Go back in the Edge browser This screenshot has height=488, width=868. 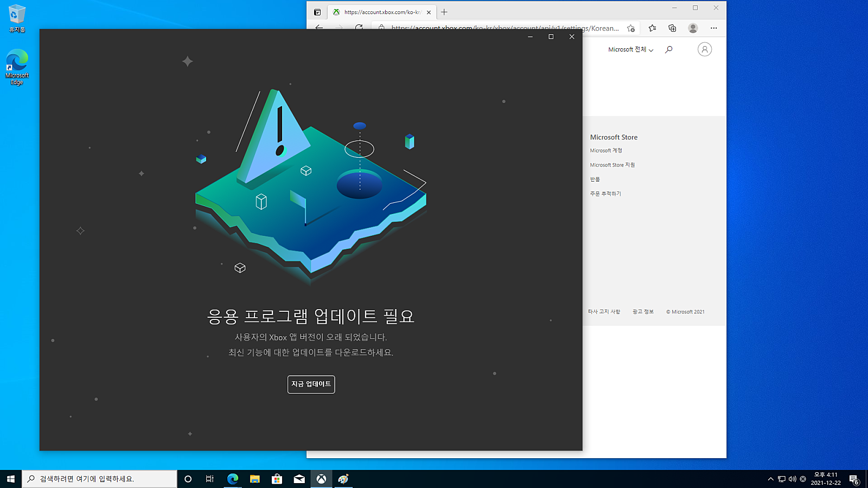[319, 28]
